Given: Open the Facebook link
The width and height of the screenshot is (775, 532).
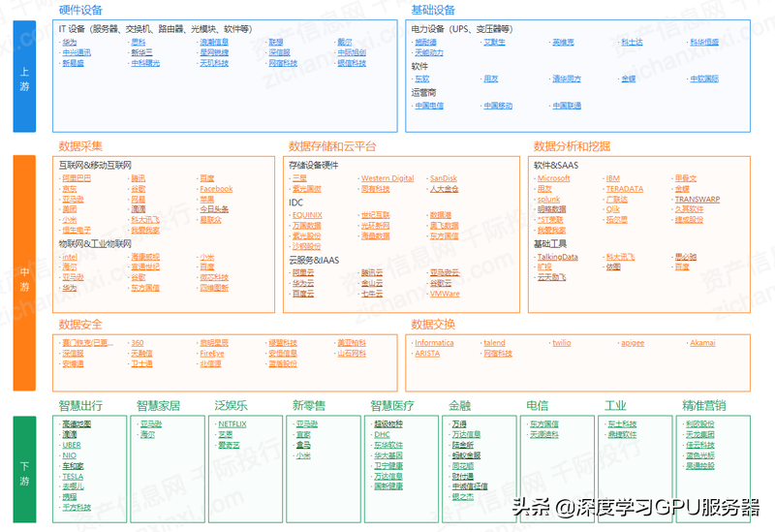Looking at the screenshot, I should click(x=216, y=189).
